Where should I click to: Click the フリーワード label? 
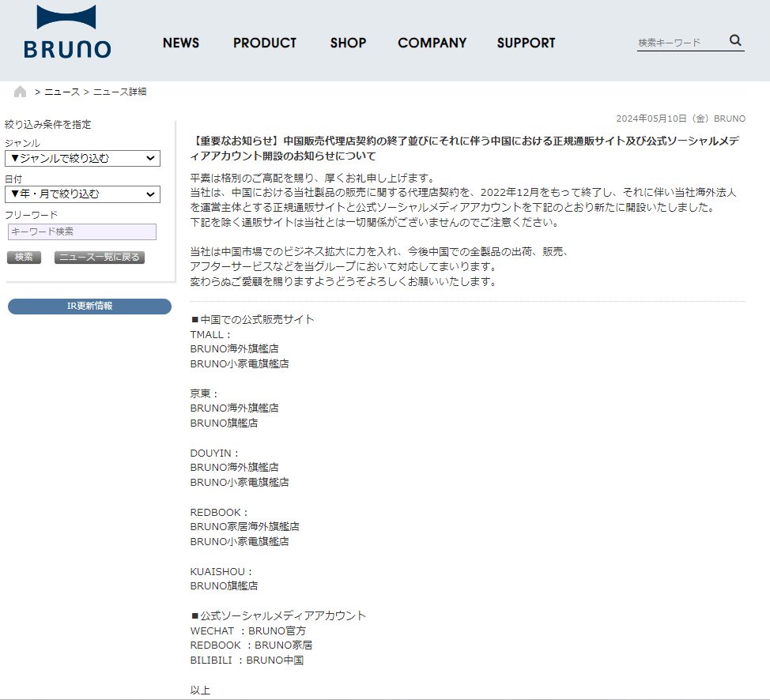[x=32, y=215]
